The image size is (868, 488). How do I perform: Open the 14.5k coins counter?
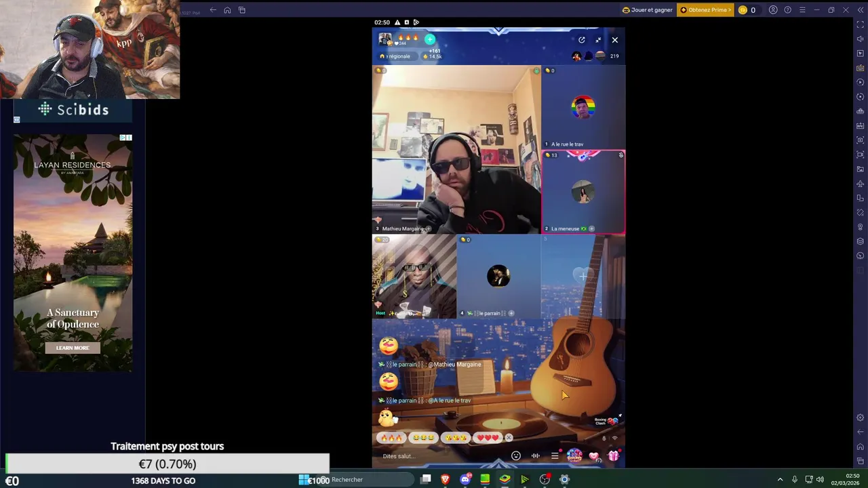pos(433,56)
